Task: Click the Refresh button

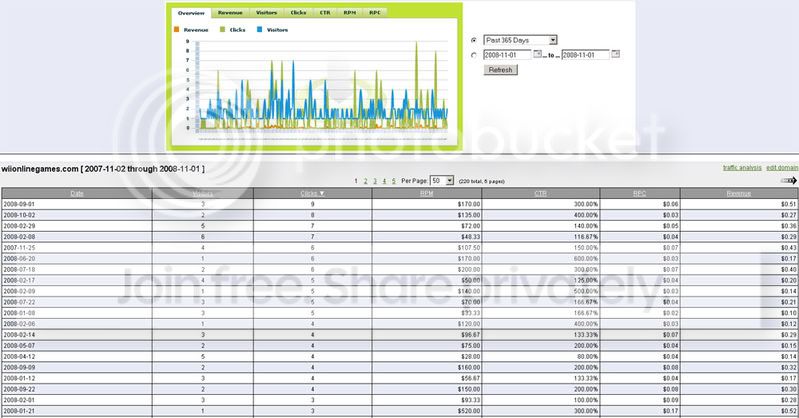Action: (500, 70)
